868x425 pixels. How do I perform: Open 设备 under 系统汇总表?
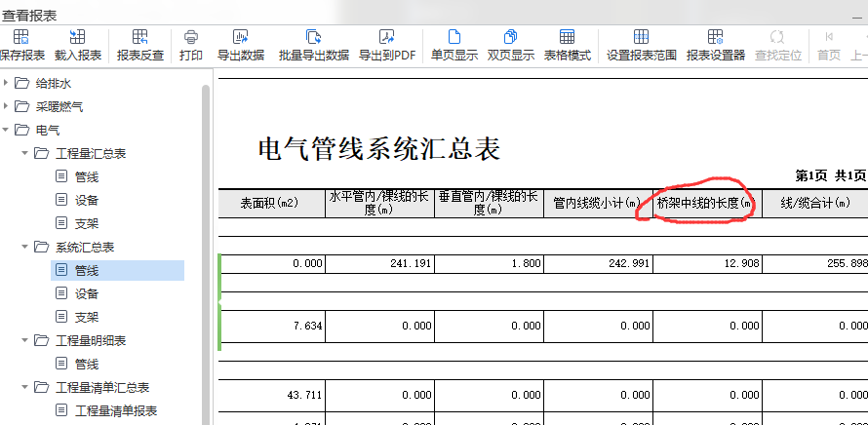[x=77, y=293]
